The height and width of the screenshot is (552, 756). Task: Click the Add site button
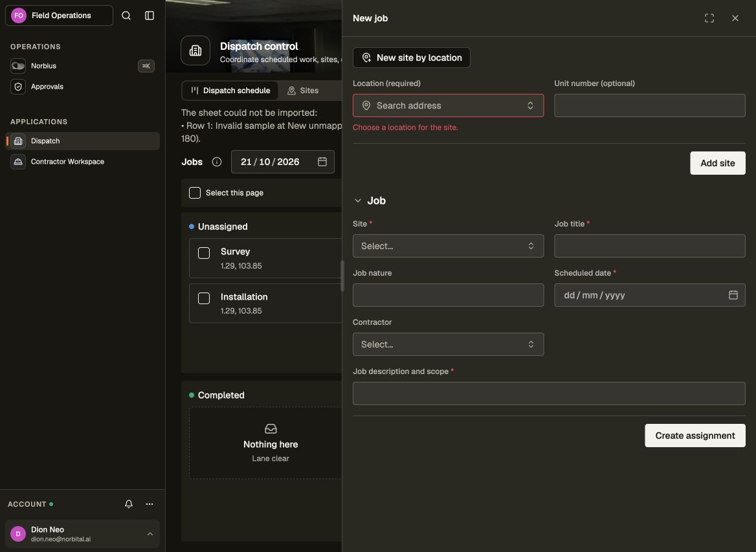tap(717, 163)
